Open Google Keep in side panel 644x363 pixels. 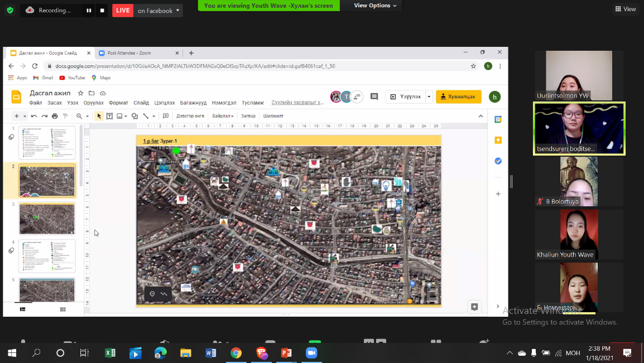498,140
